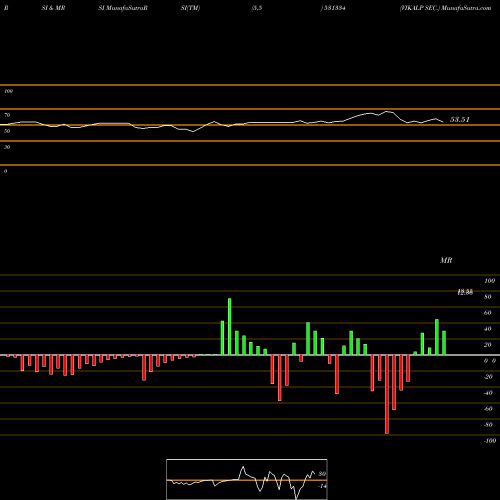This screenshot has height=500, width=500.
Task: Click the MR axis label -100
Action: pos(490,441)
